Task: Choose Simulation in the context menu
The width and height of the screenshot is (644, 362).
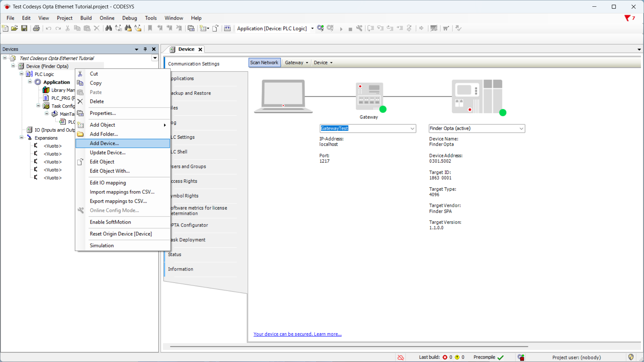Action: [x=102, y=245]
